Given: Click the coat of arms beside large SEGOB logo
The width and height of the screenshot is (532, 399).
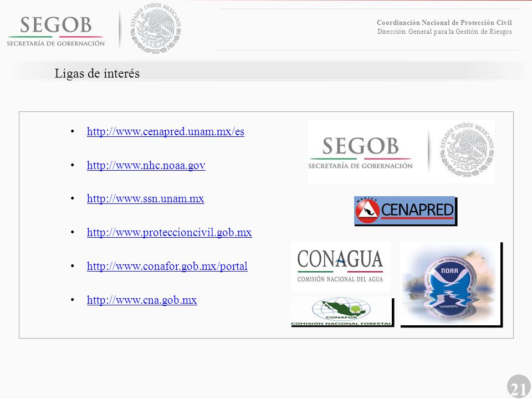Looking at the screenshot, I should 467,149.
